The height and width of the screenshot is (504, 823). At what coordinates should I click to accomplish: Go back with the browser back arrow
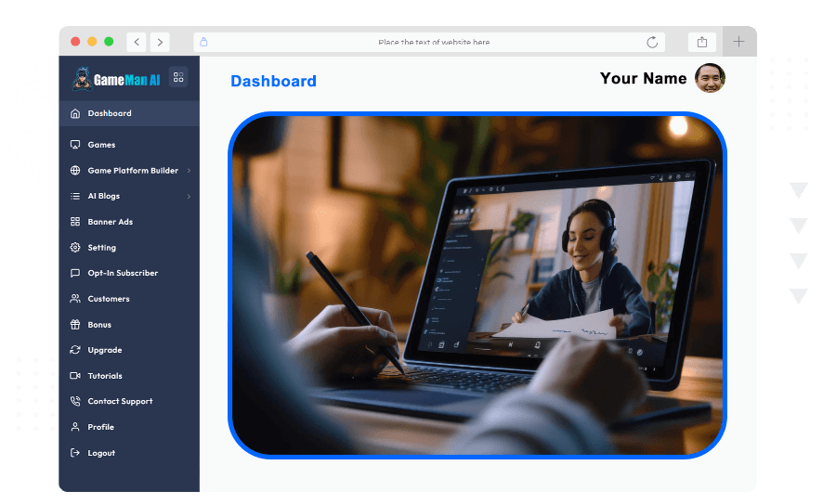137,42
